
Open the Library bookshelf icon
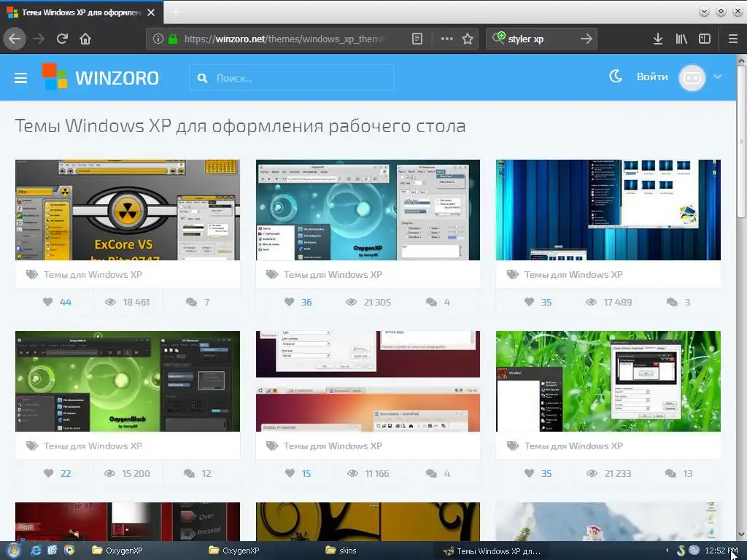point(681,39)
